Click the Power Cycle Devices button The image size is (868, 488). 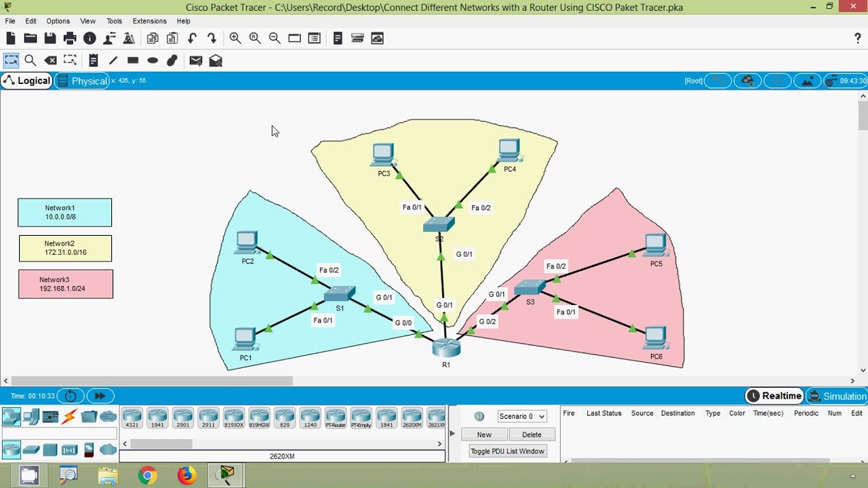click(x=71, y=396)
